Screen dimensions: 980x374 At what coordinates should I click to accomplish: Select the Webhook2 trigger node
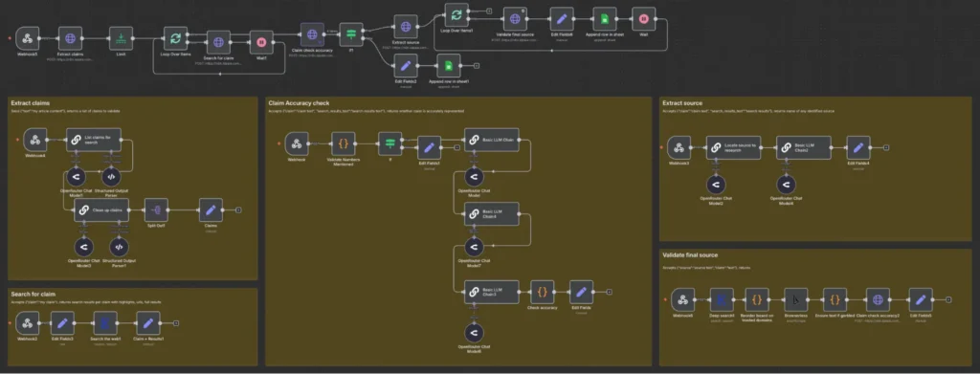(28, 323)
